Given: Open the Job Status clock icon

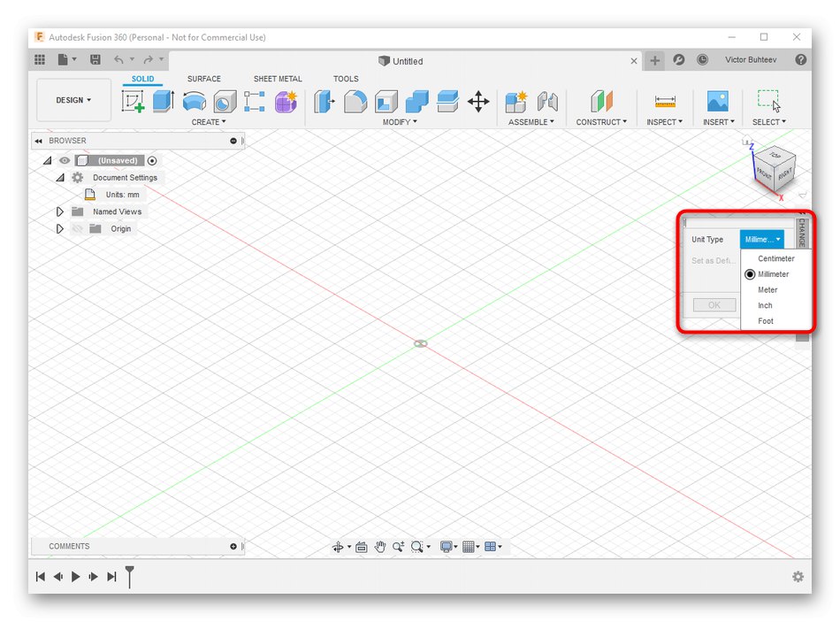Looking at the screenshot, I should (702, 59).
